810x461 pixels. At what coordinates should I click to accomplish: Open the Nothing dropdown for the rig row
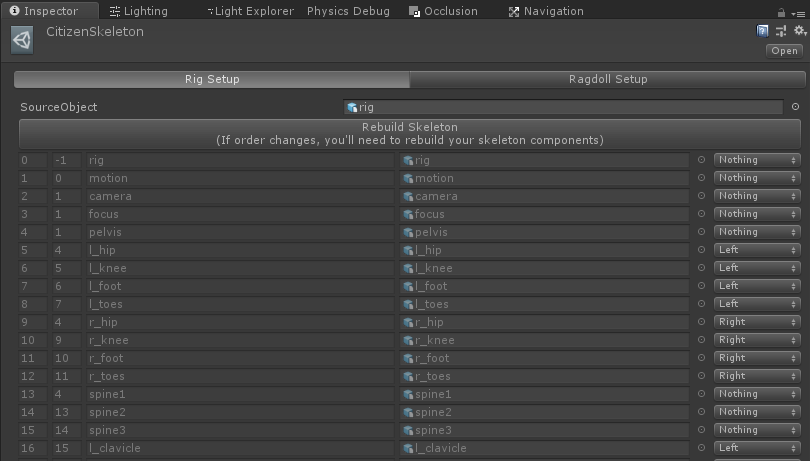coord(757,160)
